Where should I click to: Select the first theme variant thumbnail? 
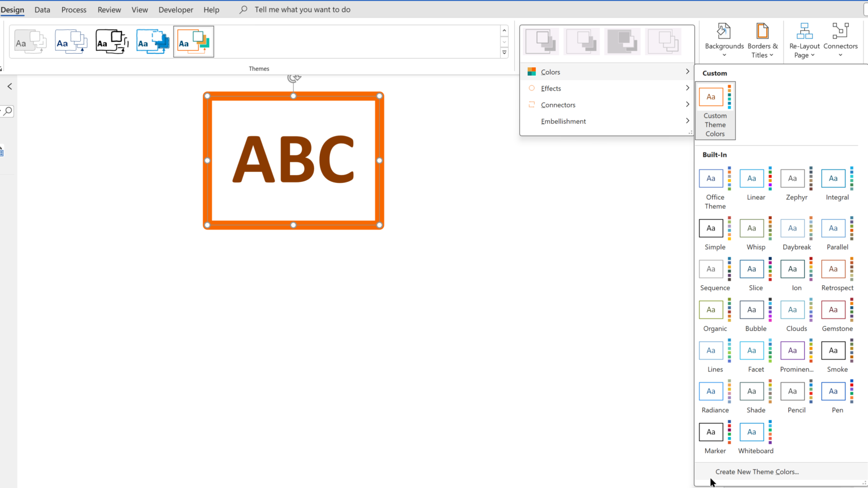(x=541, y=41)
